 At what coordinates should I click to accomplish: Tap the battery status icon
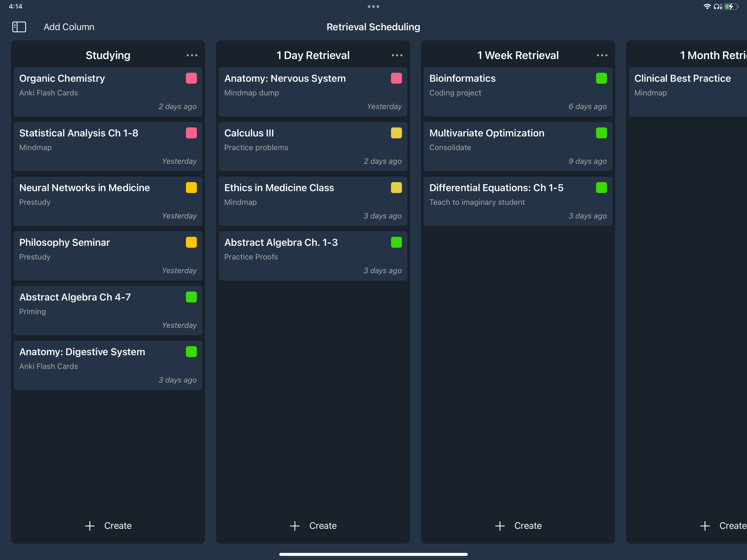731,6
